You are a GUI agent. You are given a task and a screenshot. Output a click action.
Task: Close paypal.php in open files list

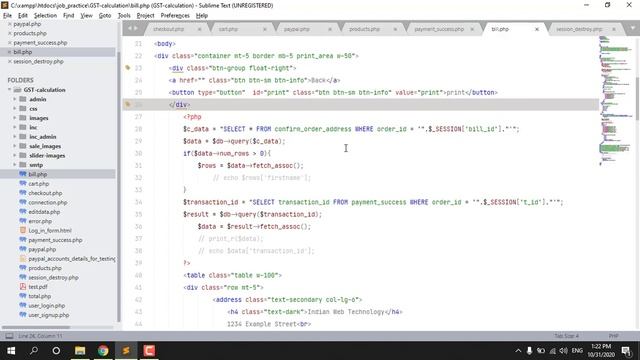pos(10,24)
